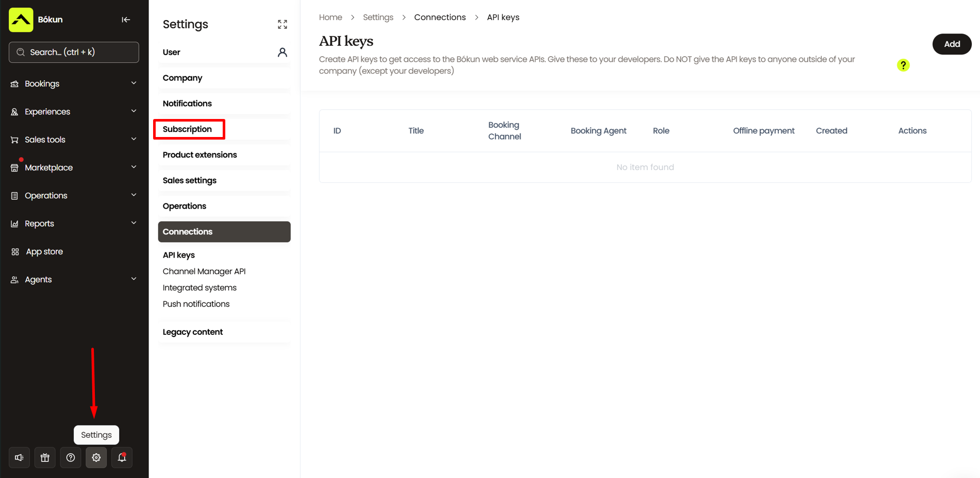Select Channel Manager API submenu item

click(x=204, y=271)
